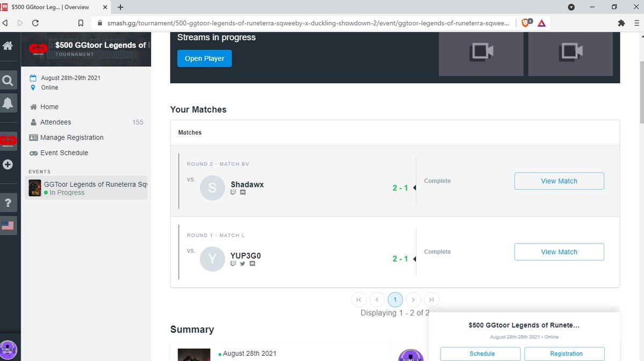Viewport: 644px width, 361px height.
Task: Click the Online location label in sidebar
Action: [x=50, y=88]
